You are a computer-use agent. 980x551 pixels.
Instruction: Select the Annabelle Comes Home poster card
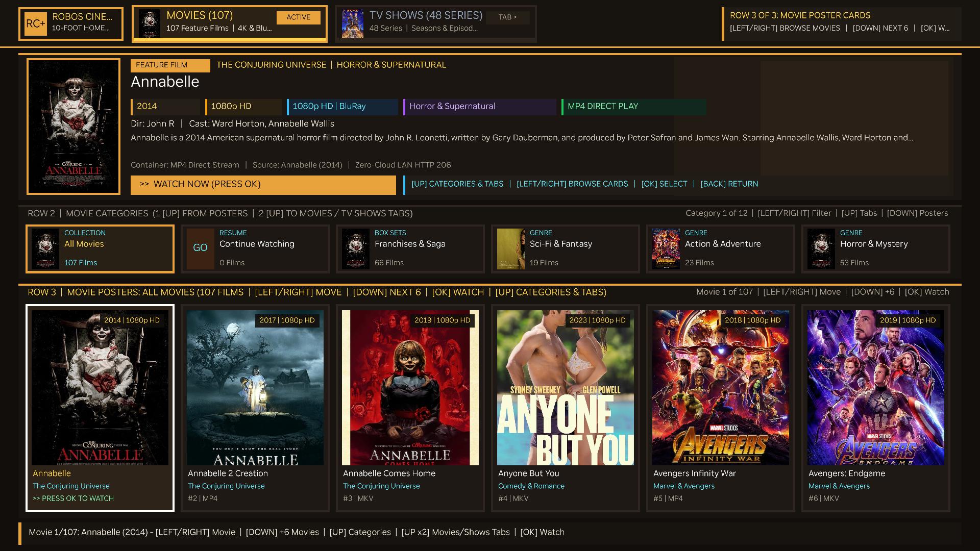click(x=410, y=408)
